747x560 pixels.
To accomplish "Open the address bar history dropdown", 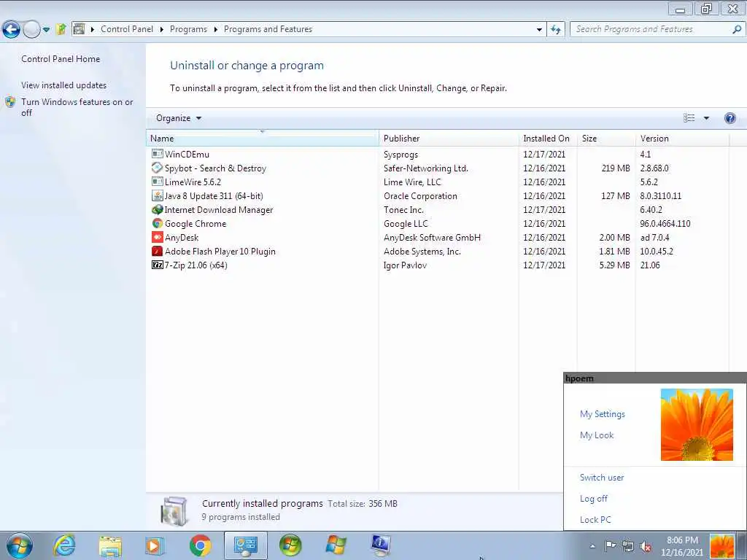I will [539, 29].
